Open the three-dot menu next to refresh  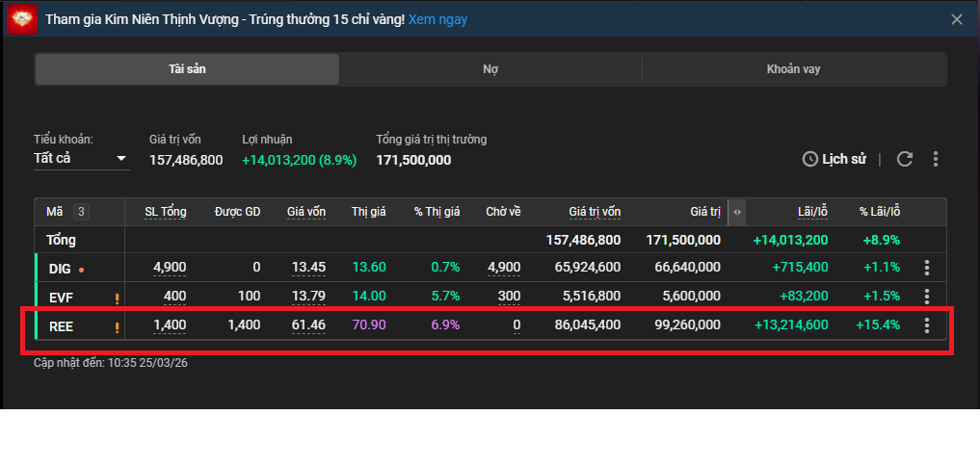coord(936,159)
